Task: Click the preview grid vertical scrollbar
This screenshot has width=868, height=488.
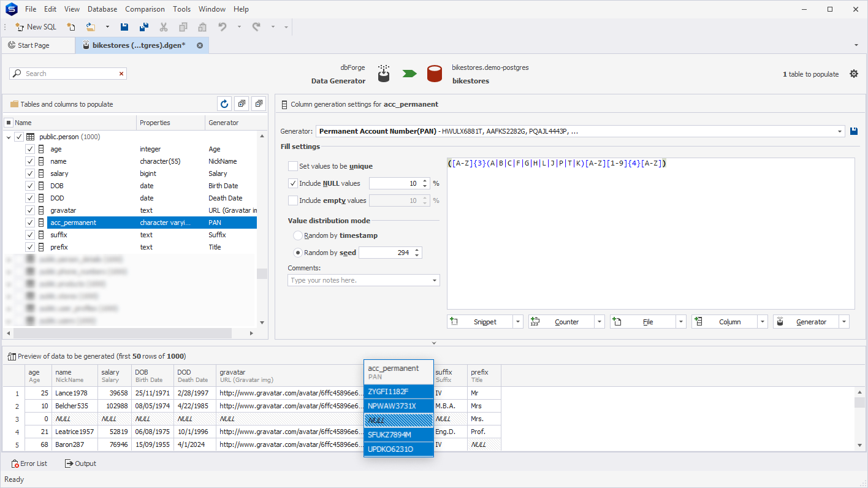Action: coord(860,403)
